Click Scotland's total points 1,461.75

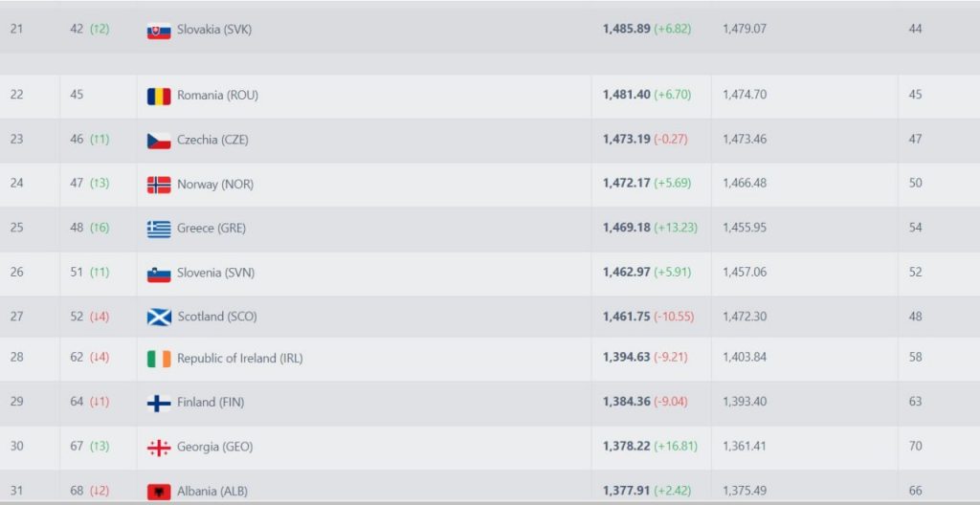click(x=626, y=317)
